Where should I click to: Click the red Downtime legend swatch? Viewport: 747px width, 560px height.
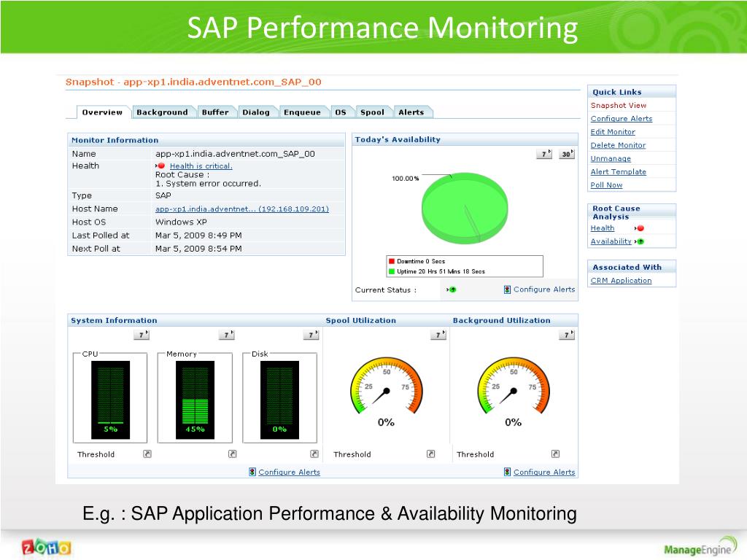(x=392, y=262)
